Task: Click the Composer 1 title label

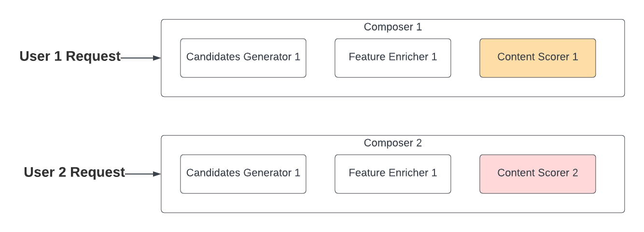Action: (392, 27)
